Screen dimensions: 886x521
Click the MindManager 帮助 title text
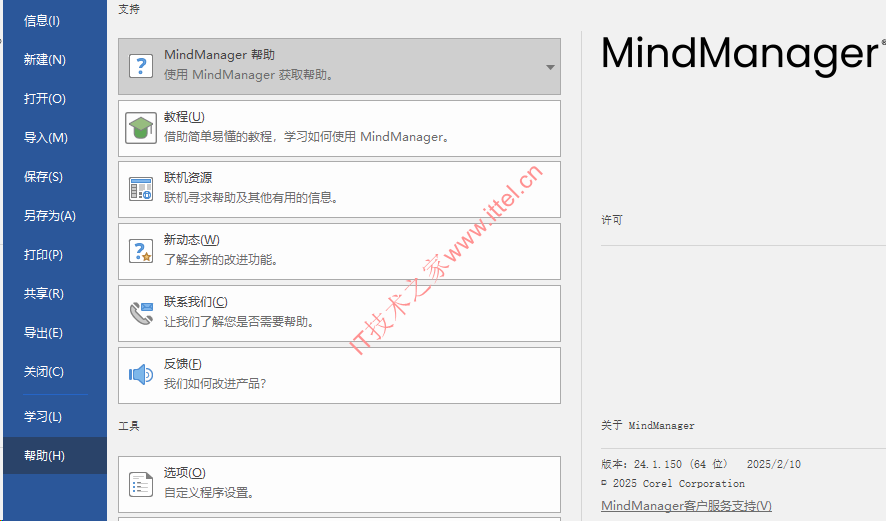point(219,55)
